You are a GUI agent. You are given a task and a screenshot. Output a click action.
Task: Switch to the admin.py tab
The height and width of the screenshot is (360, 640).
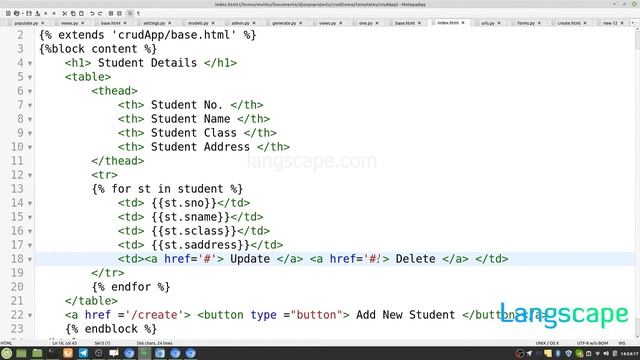tap(240, 23)
